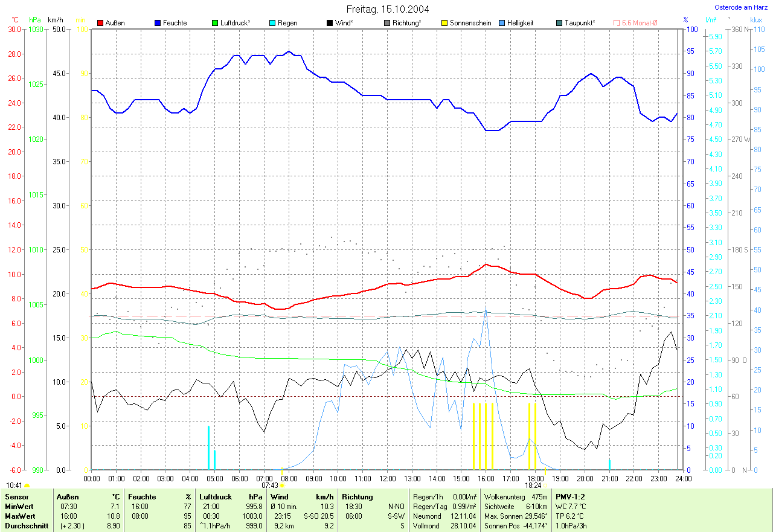Click the yellow Sonnenschein legend square
The width and height of the screenshot is (773, 532).
point(444,23)
